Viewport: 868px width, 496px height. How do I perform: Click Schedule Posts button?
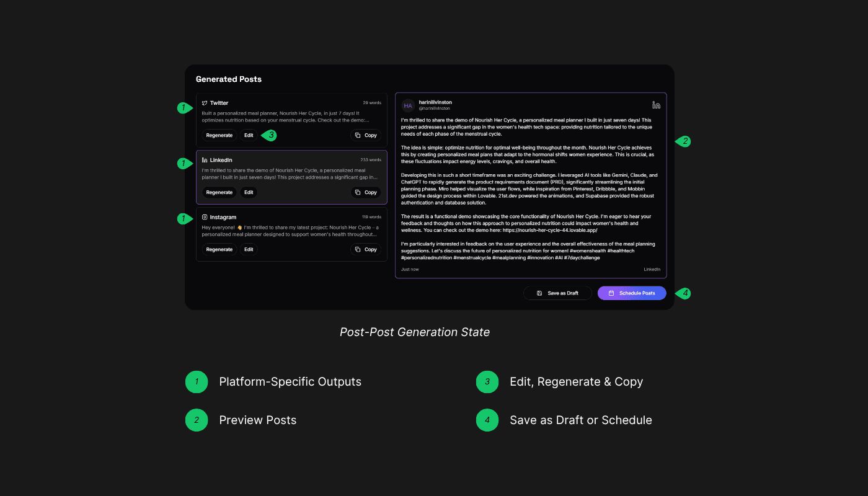pyautogui.click(x=632, y=293)
